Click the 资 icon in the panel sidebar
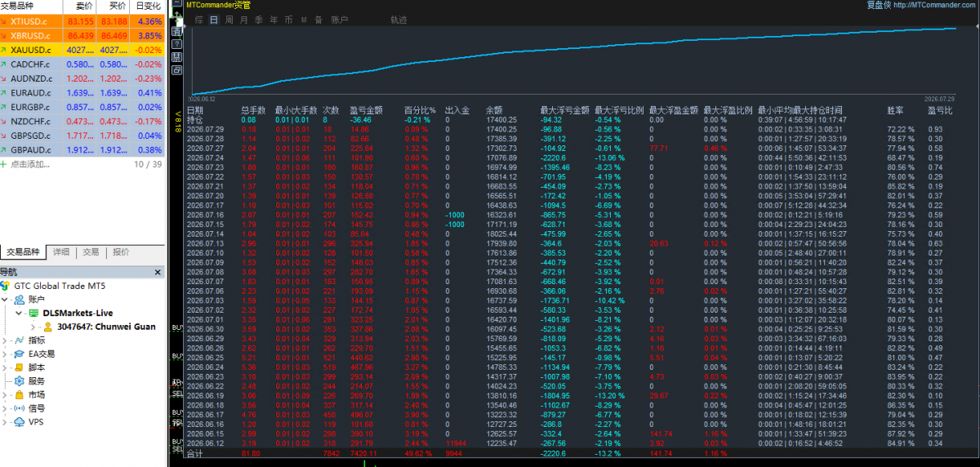 coord(176,31)
